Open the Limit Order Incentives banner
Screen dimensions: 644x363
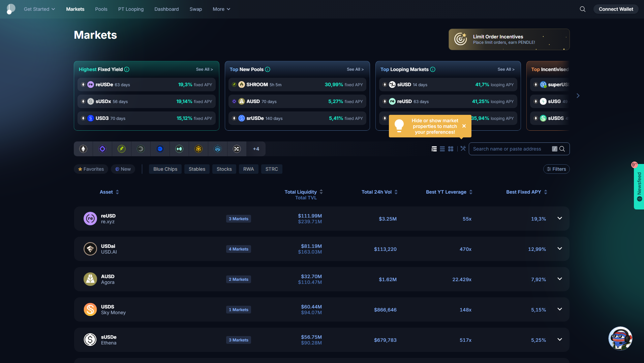click(509, 39)
